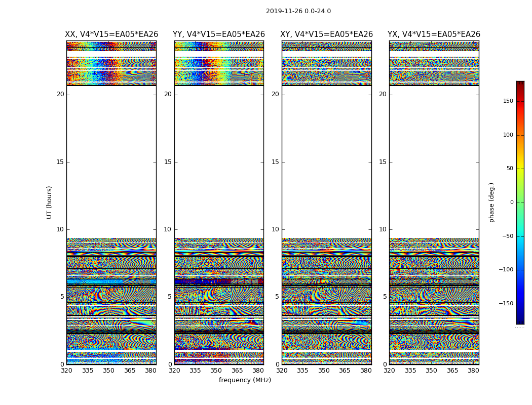Click the YY phase waterfall plot
Image resolution: width=532 pixels, height=405 pixels.
coord(219,202)
